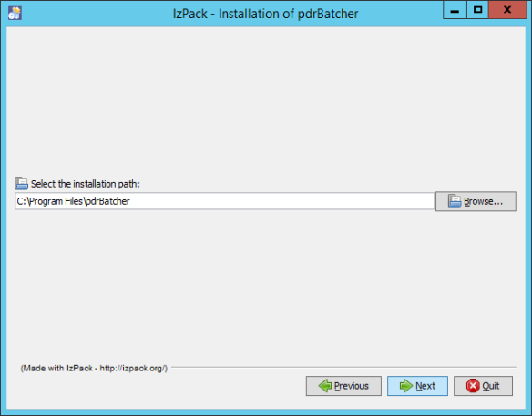
Task: Minimize the IzPack installer window
Action: pos(455,10)
